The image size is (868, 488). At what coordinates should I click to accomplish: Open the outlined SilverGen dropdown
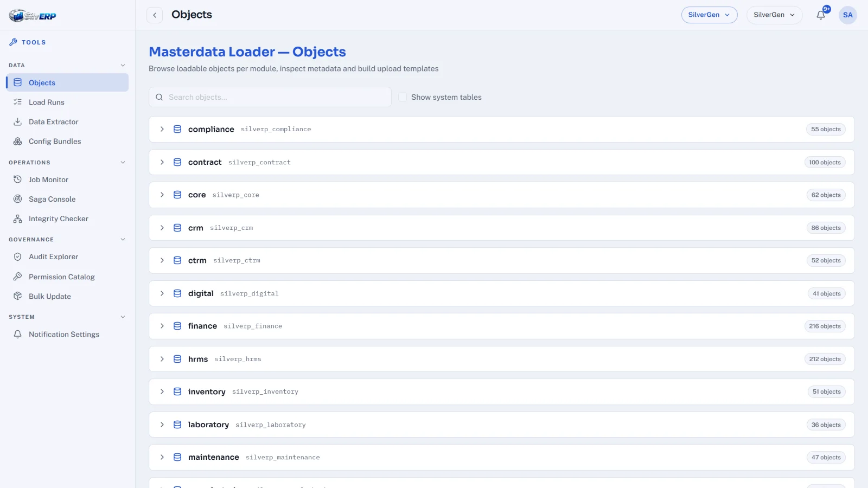click(x=709, y=15)
